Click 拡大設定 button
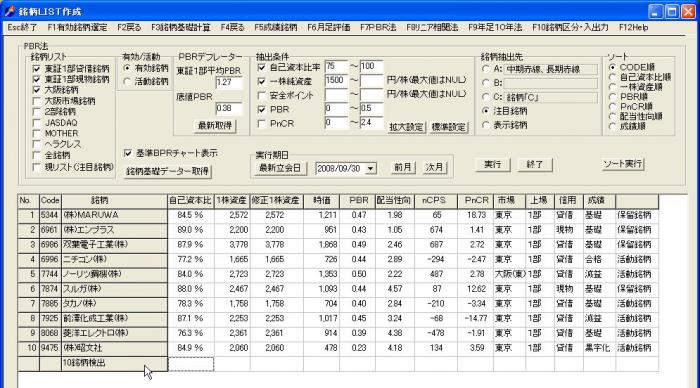Viewport: 700px width, 388px height. (x=406, y=127)
